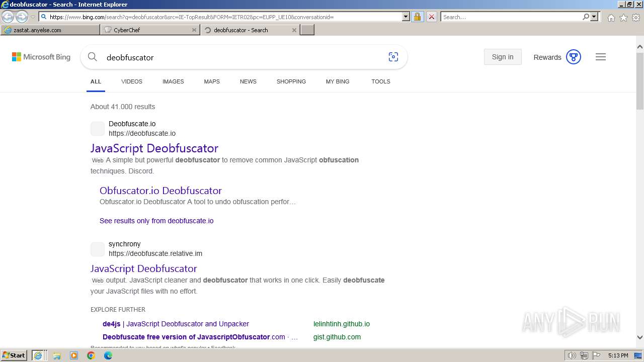Viewport: 644px width, 362px height.
Task: Launch Microsoft Edge from the taskbar
Action: pyautogui.click(x=108, y=355)
